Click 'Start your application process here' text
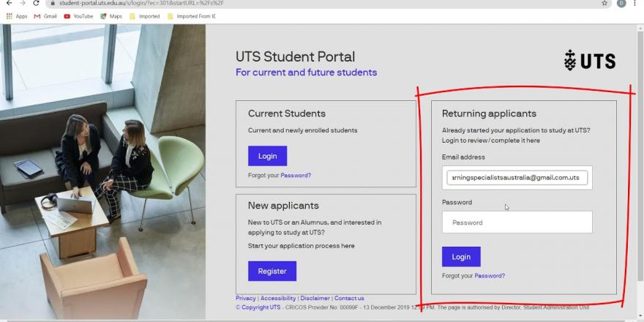644x322 pixels. click(301, 246)
